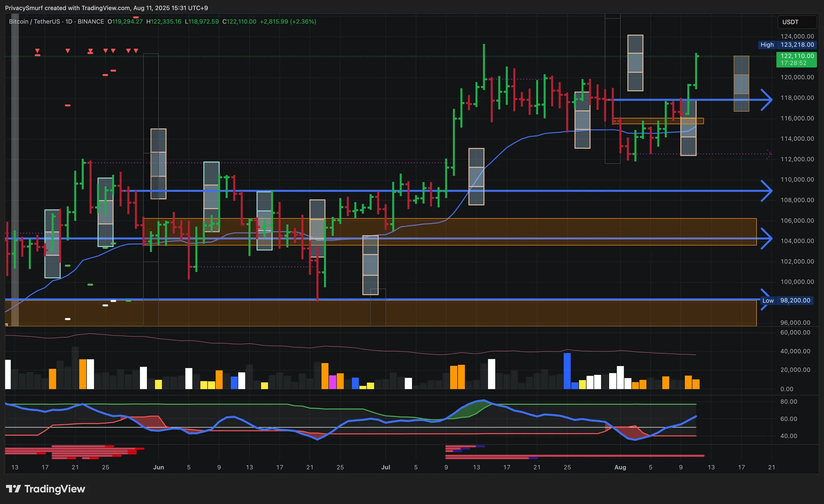Image resolution: width=824 pixels, height=504 pixels.
Task: Click the tall blue volume bar
Action: point(567,370)
